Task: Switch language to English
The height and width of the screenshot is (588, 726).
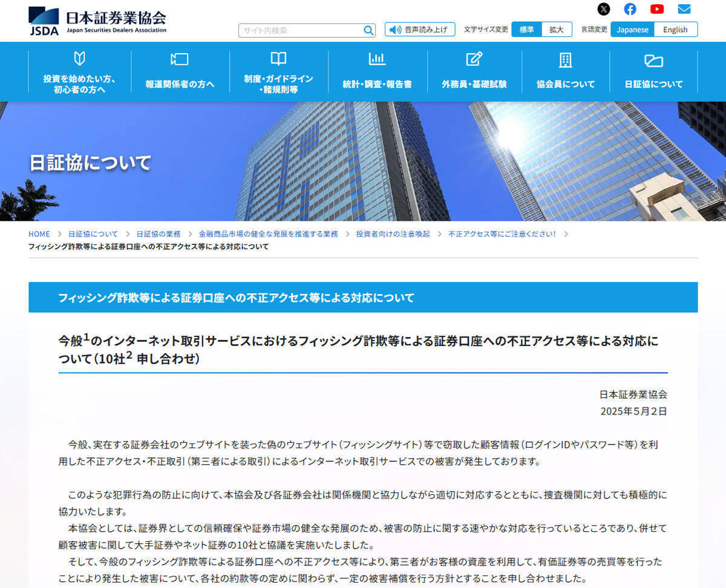Action: [x=675, y=30]
